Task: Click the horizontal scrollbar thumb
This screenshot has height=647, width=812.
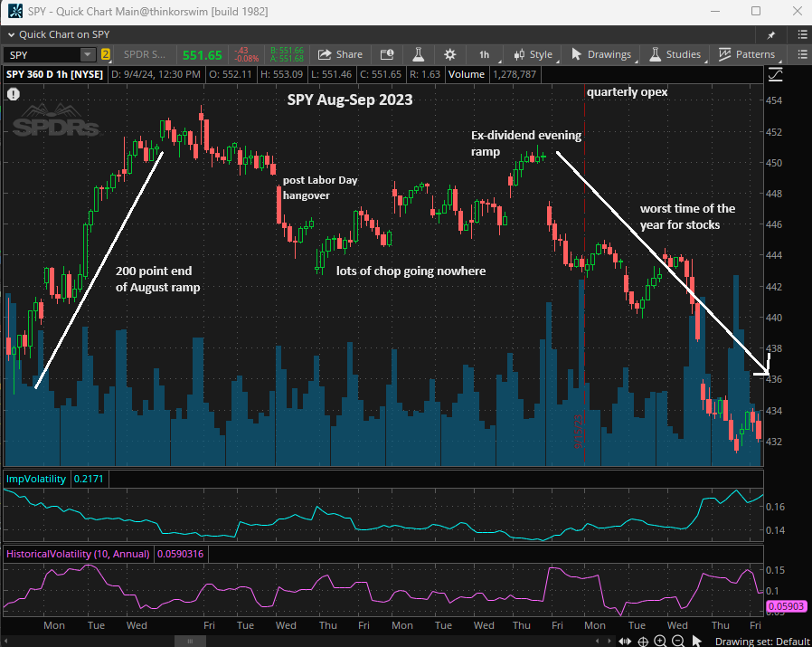Action: click(x=190, y=642)
